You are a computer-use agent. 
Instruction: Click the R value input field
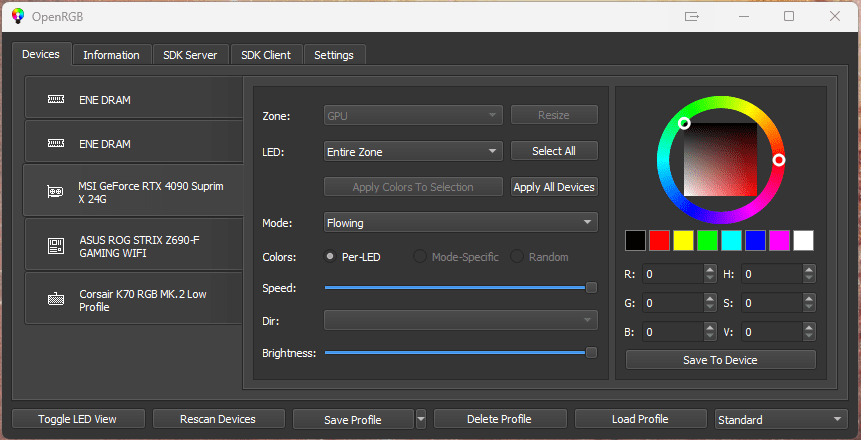click(x=673, y=274)
